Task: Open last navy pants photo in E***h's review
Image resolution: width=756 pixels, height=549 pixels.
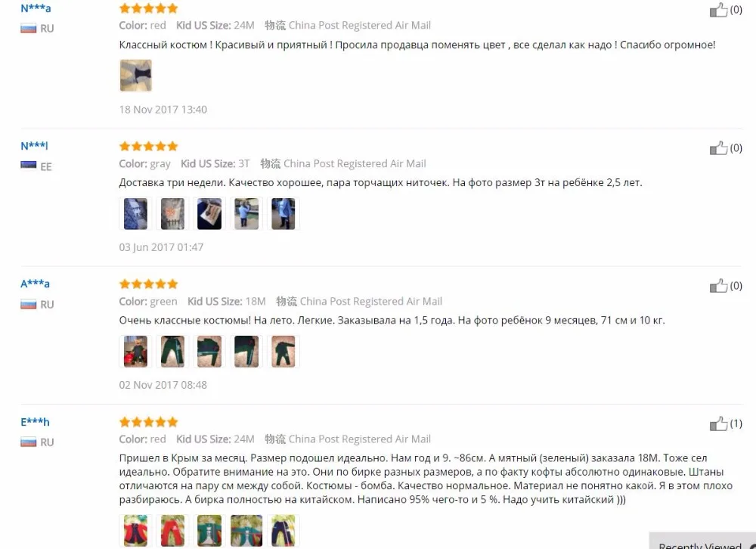Action: 283,531
